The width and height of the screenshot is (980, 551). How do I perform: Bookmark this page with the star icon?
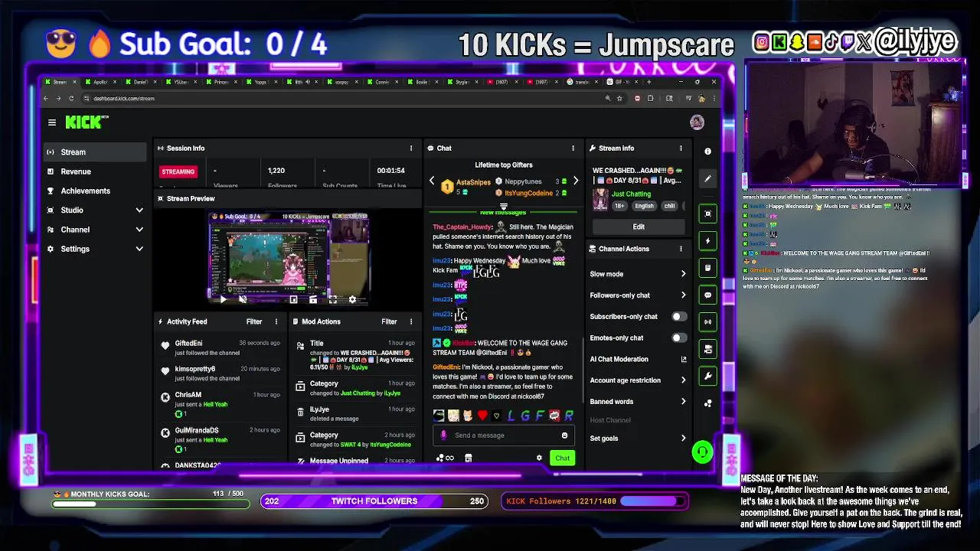click(619, 98)
